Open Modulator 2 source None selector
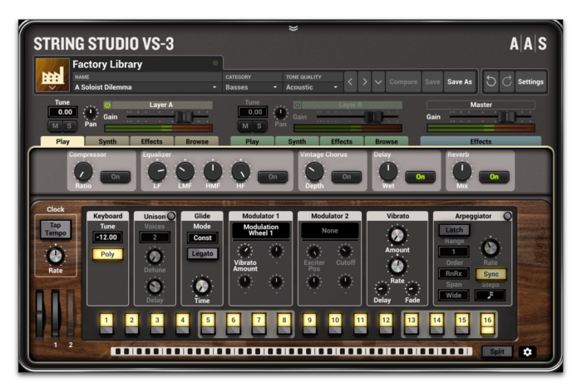582x392 pixels. tap(329, 230)
